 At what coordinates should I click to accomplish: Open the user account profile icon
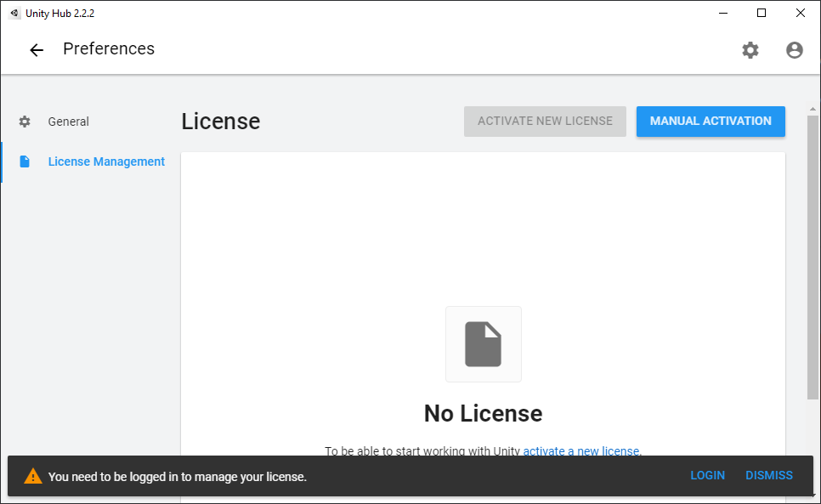click(x=795, y=50)
